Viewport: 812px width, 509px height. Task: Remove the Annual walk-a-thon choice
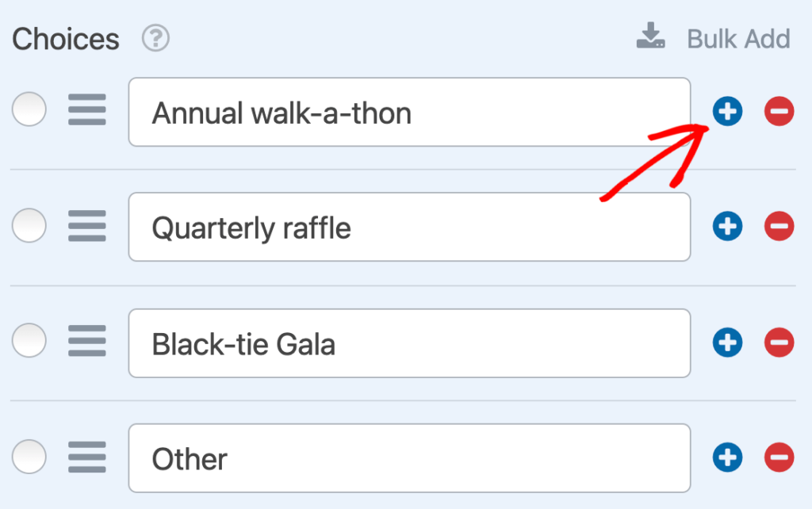(778, 112)
